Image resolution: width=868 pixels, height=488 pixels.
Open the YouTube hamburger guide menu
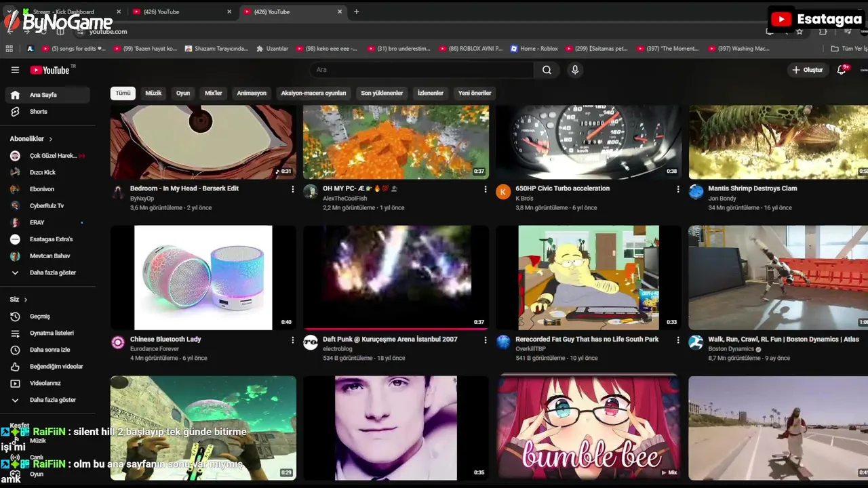click(15, 70)
